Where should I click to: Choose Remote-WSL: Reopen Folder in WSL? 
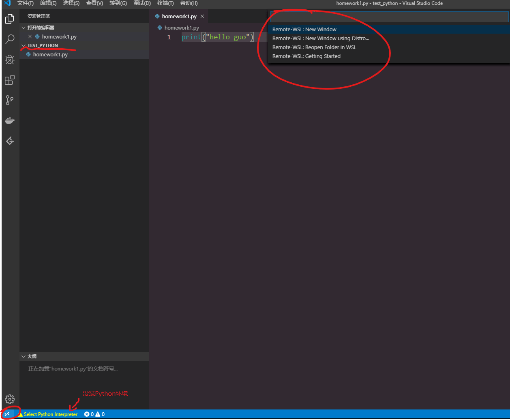pos(388,47)
